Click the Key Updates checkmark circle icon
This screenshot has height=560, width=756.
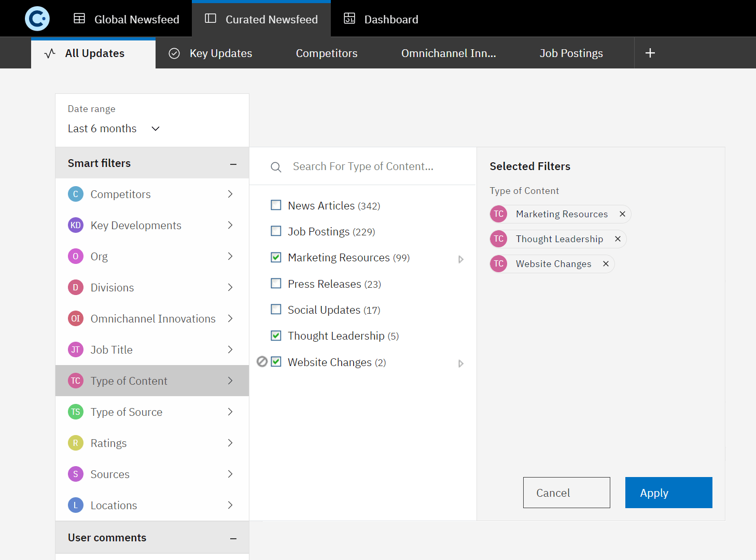[x=174, y=53]
